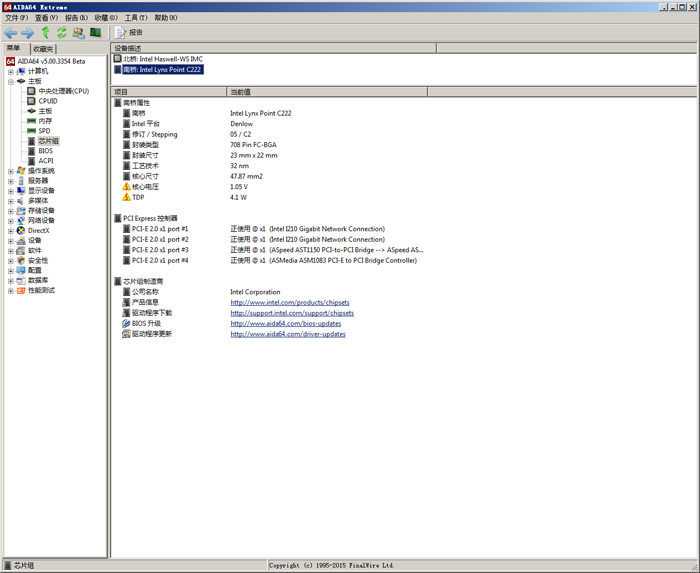Expand the 服务器 tree node
Viewport: 700px width, 573px height.
click(x=11, y=181)
